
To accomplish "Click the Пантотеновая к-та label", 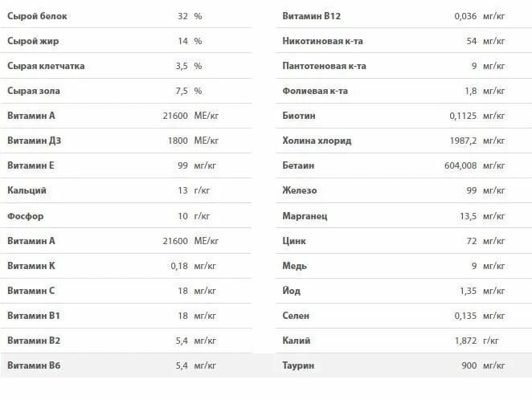I will coord(325,66).
